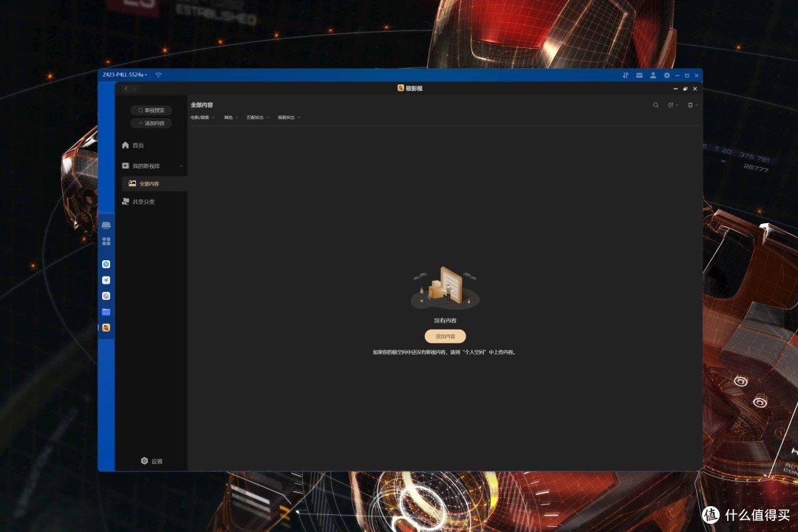Open the apps grid icon in blue dock
Viewport: 798px width, 532px height.
[x=106, y=241]
